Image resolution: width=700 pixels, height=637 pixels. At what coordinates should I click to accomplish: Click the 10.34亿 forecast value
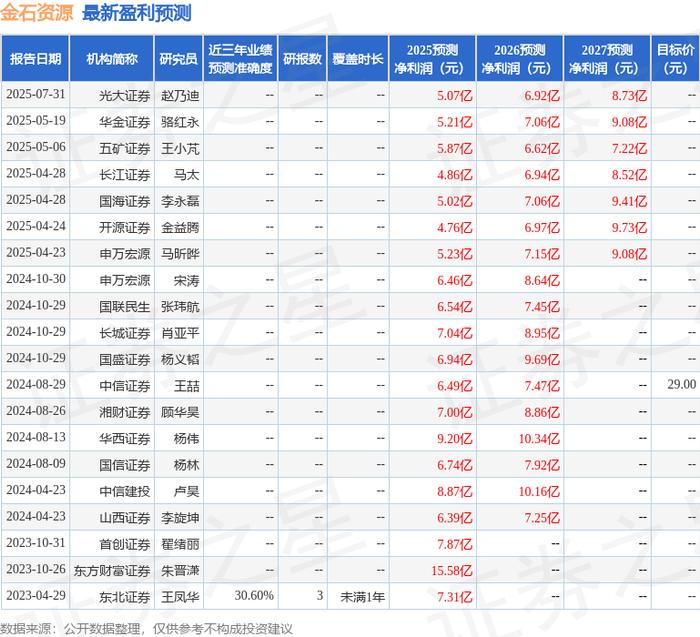[x=539, y=438]
